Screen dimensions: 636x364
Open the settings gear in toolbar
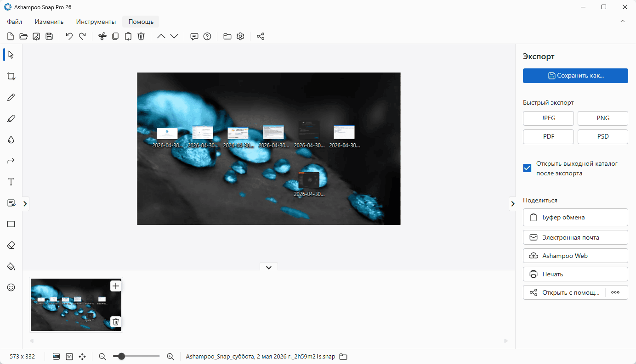pyautogui.click(x=240, y=36)
